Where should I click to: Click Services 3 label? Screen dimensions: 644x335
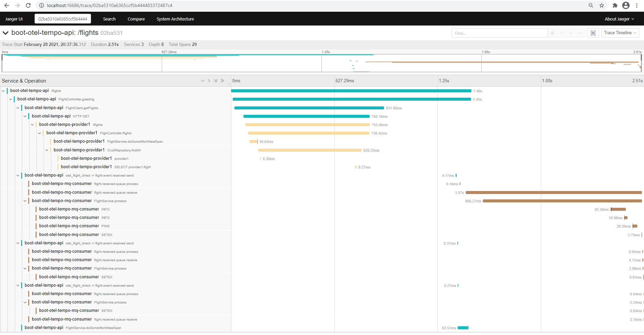(x=134, y=44)
